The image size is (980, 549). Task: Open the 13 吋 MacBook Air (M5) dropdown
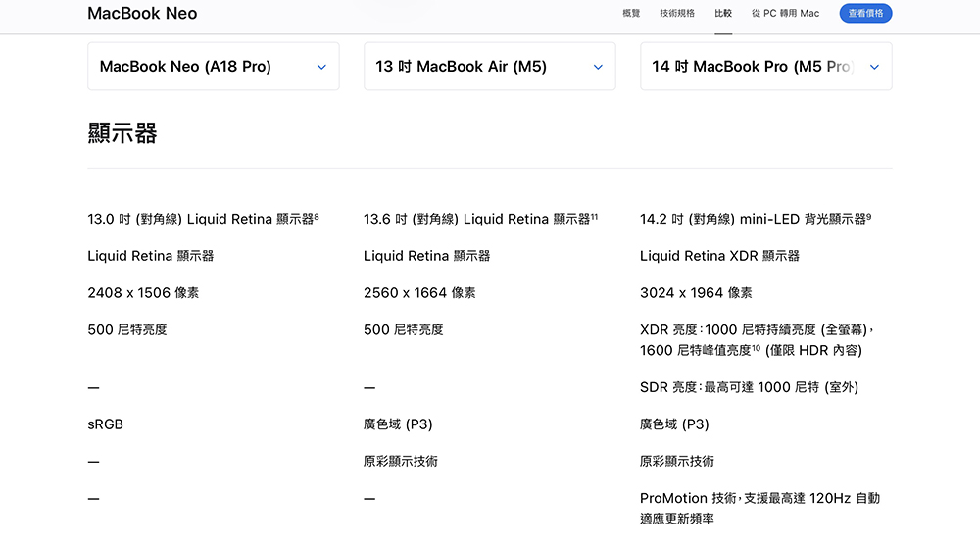click(489, 67)
